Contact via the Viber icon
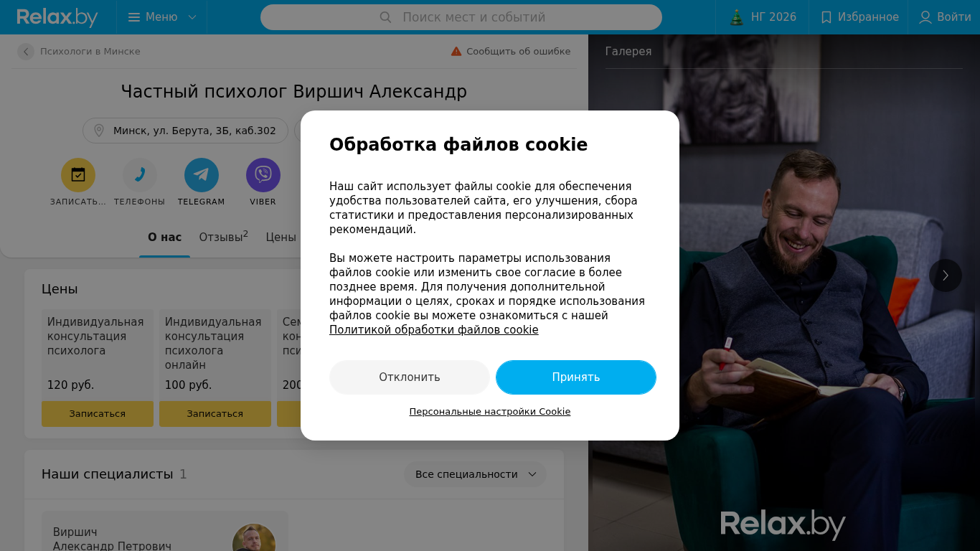 pyautogui.click(x=263, y=175)
